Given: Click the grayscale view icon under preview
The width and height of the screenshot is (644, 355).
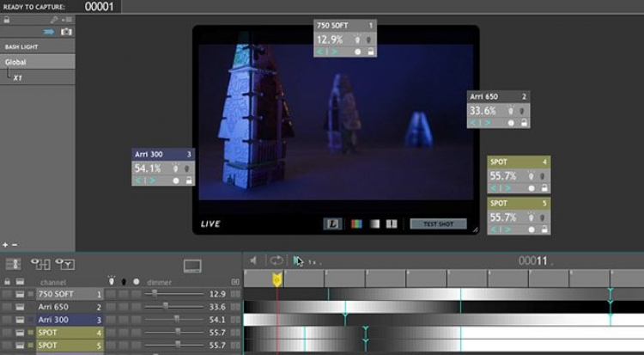Looking at the screenshot, I should click(x=374, y=223).
